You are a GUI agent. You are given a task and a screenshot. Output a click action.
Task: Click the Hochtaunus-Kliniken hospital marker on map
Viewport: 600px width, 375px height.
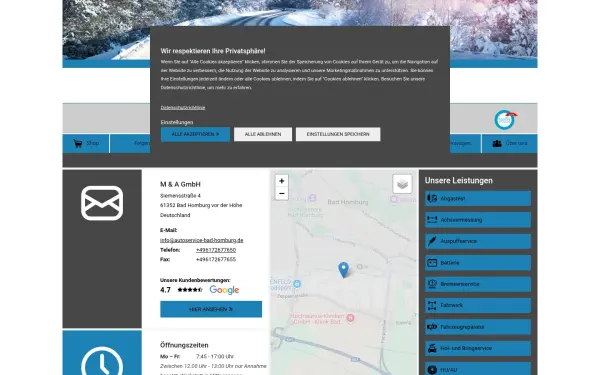pos(350,318)
